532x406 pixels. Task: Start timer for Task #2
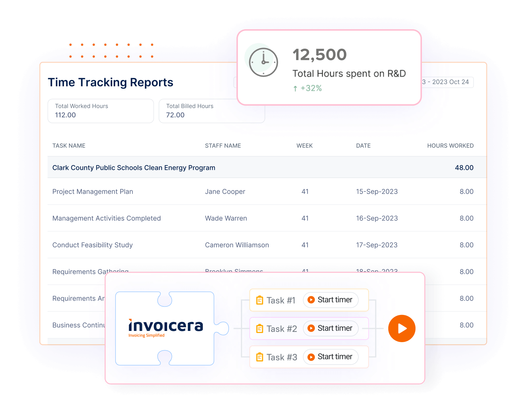point(331,329)
